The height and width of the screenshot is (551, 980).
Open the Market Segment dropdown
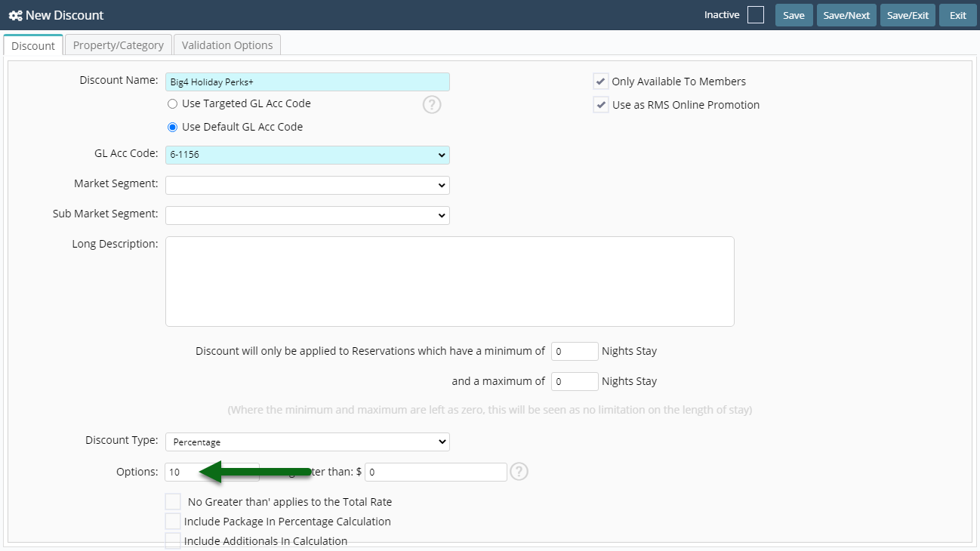tap(307, 185)
